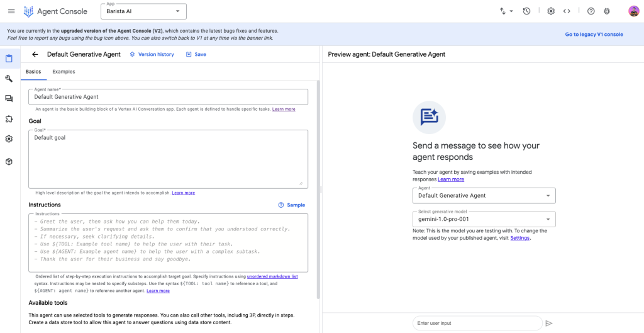Open the user profile avatar
644x333 pixels.
633,11
